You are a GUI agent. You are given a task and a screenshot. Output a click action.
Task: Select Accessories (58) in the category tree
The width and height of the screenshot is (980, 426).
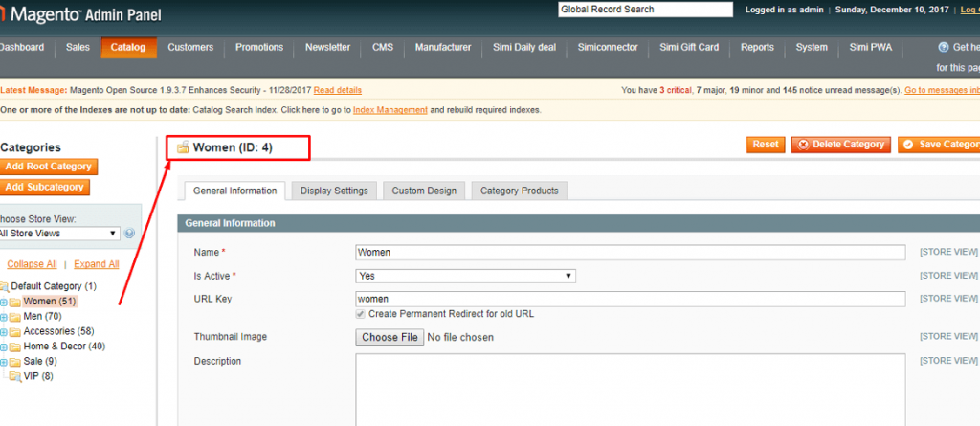coord(58,331)
